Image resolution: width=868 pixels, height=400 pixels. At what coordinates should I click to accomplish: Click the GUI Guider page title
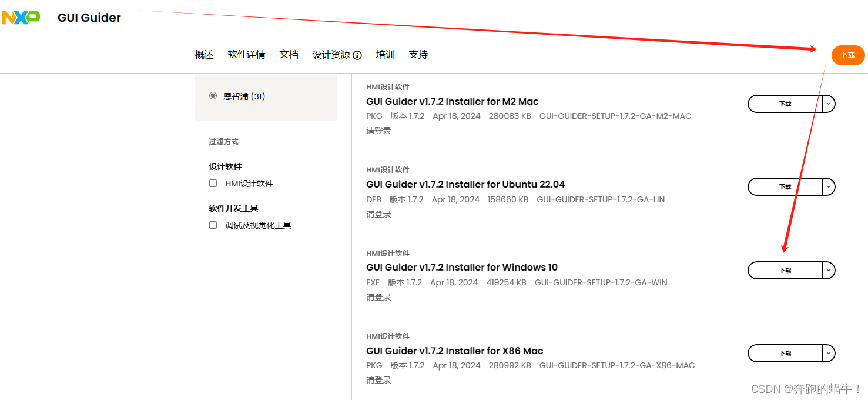(x=89, y=18)
